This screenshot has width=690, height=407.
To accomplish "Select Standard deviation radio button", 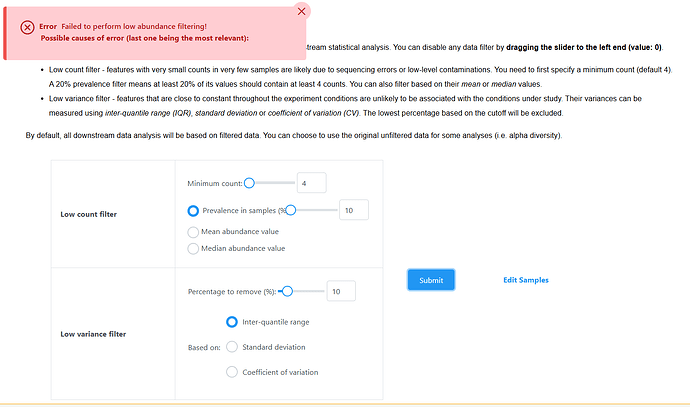I will pyautogui.click(x=232, y=347).
